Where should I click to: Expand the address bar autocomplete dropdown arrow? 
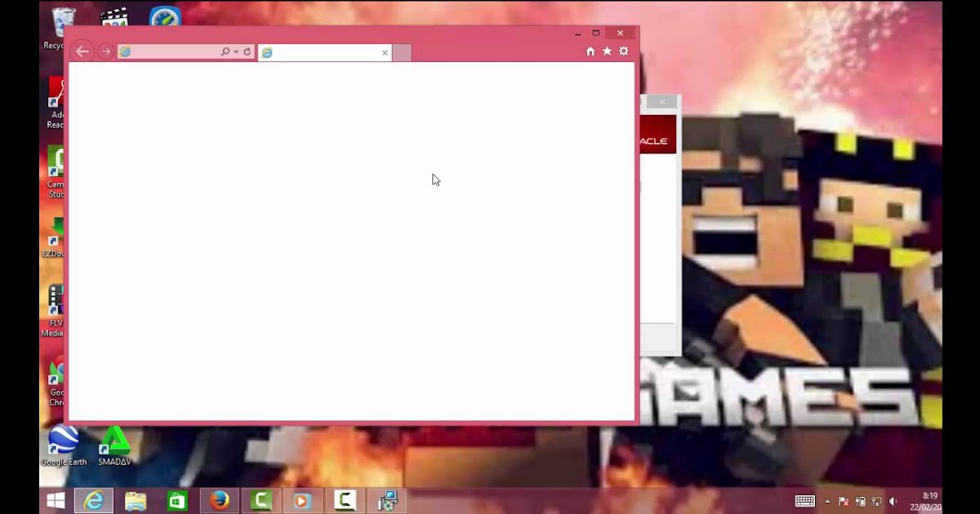click(236, 51)
